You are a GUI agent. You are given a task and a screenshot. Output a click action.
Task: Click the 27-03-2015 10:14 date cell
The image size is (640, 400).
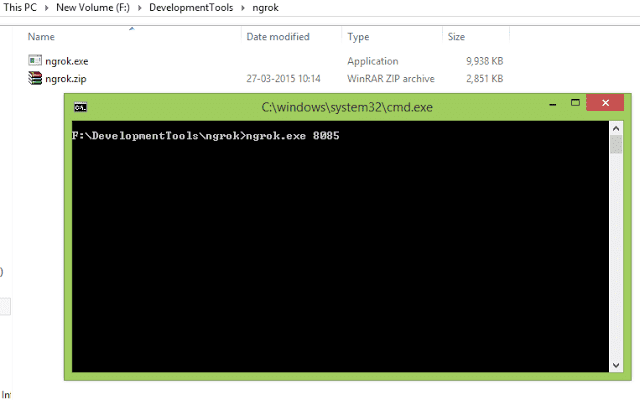[283, 78]
